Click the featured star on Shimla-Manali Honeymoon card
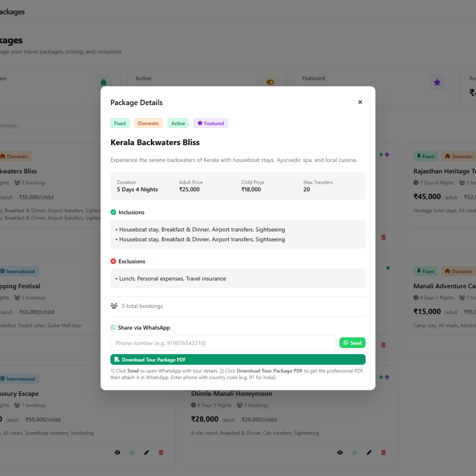Screen dimensions: 476x476 coord(387,377)
